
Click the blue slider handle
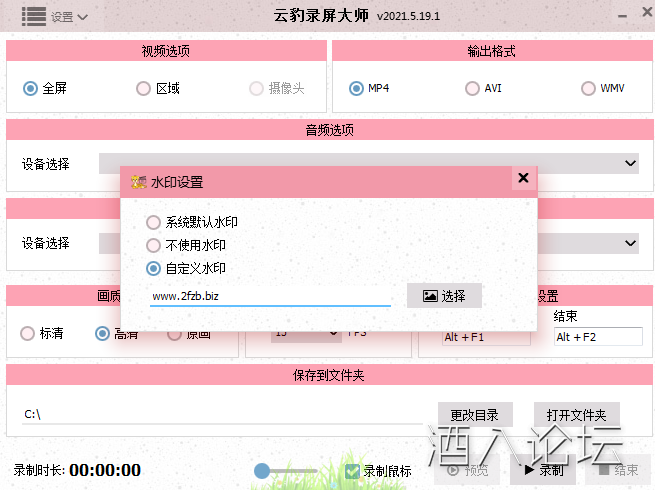click(262, 471)
